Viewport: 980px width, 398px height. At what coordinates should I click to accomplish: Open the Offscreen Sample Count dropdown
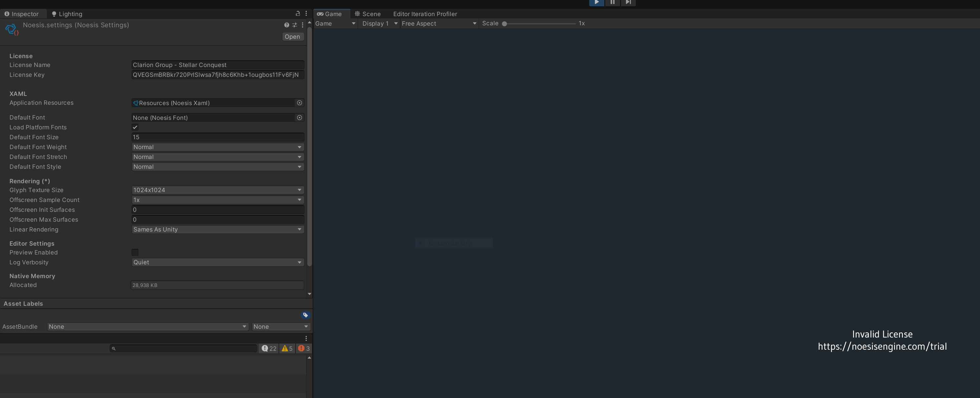click(218, 200)
